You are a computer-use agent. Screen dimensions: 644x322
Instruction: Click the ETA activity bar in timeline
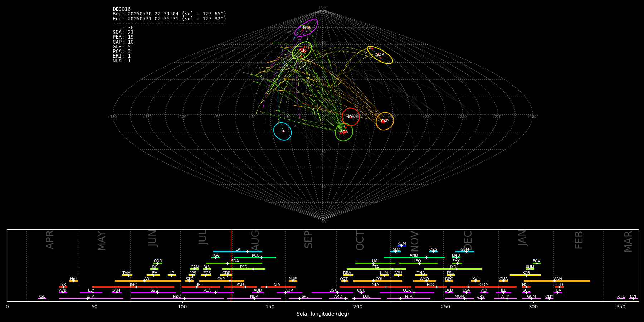tap(91, 298)
